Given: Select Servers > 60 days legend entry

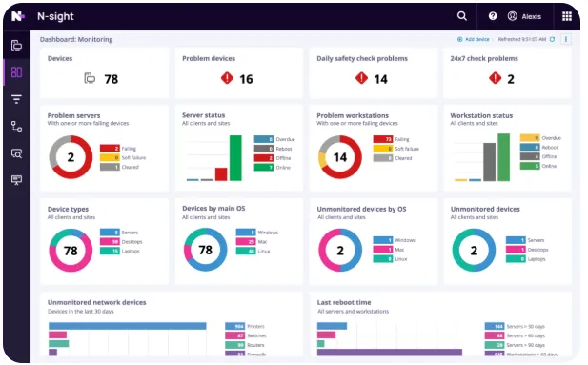Looking at the screenshot, I should [x=515, y=335].
